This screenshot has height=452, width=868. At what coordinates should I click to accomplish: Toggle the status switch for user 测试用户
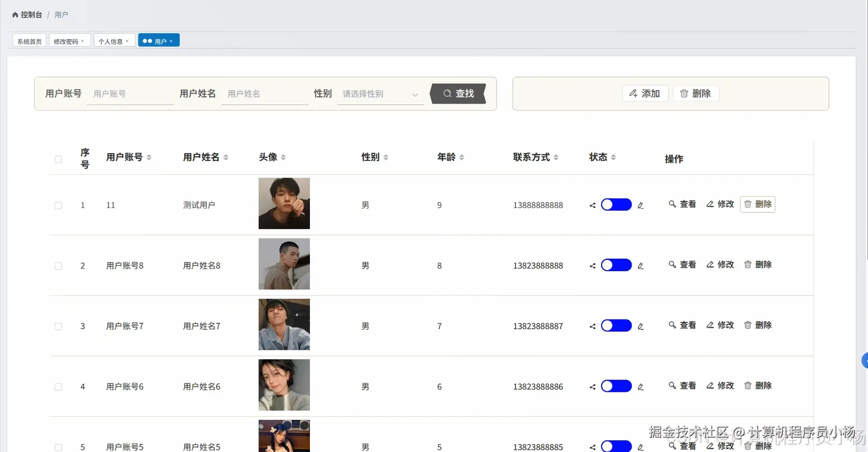(x=616, y=205)
